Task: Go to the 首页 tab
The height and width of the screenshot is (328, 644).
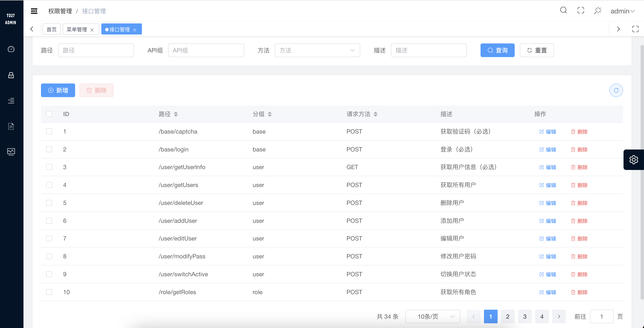Action: [51, 29]
